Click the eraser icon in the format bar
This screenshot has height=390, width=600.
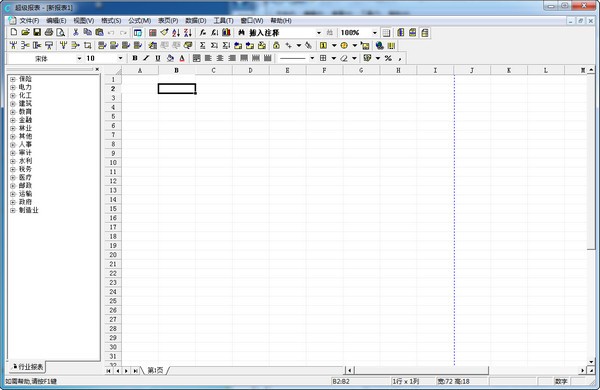344,58
